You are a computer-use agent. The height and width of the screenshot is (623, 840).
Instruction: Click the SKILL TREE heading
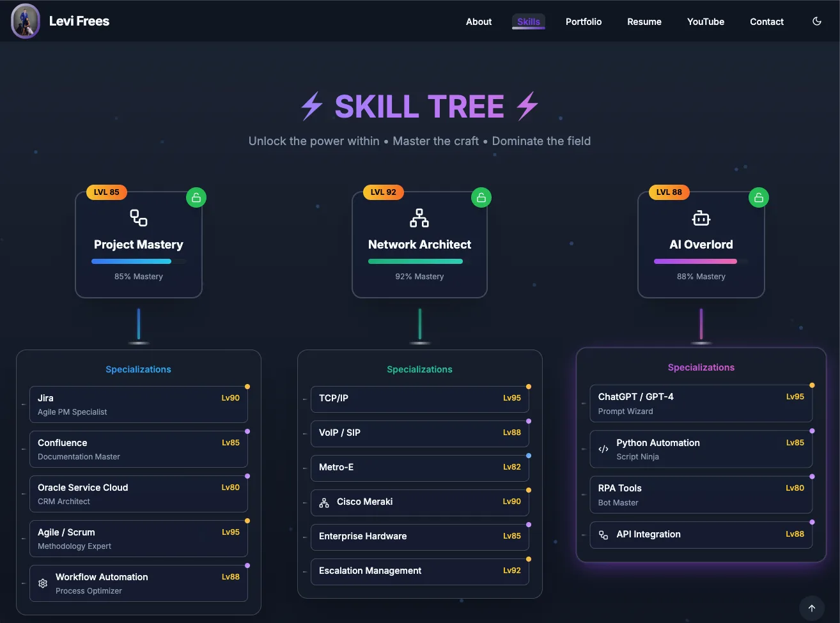click(x=419, y=106)
